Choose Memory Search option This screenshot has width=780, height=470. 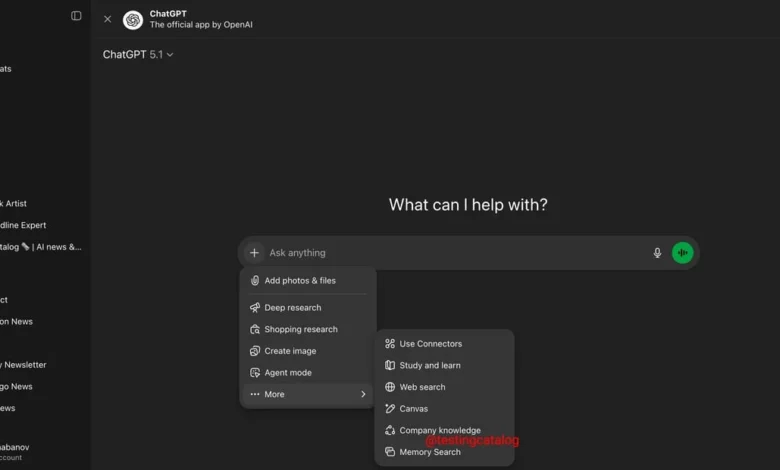tap(429, 452)
